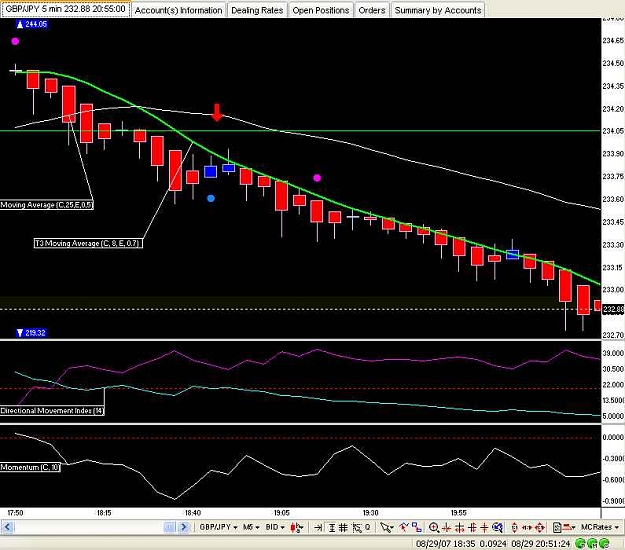Open the chart template document icon
625x550 pixels.
(x=557, y=528)
